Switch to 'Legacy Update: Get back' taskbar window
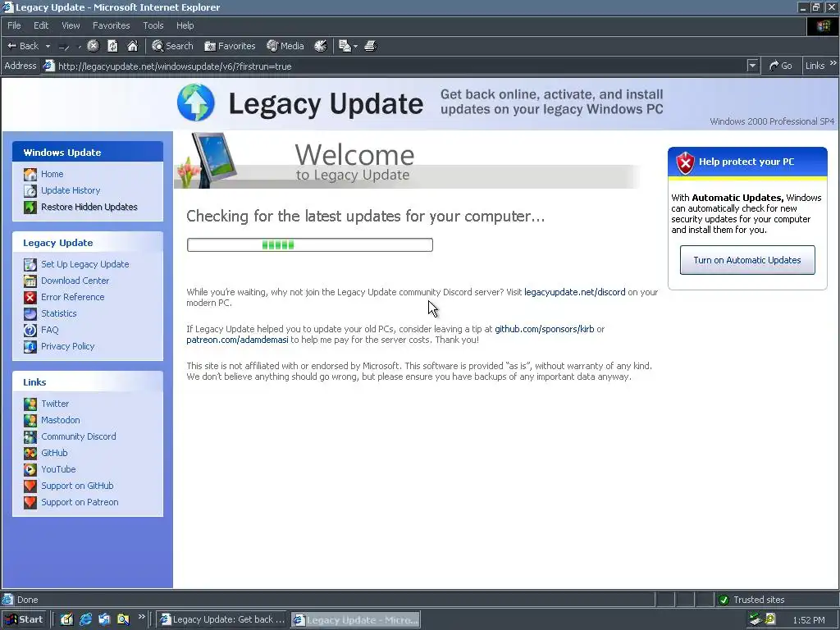This screenshot has width=840, height=630. 223,619
